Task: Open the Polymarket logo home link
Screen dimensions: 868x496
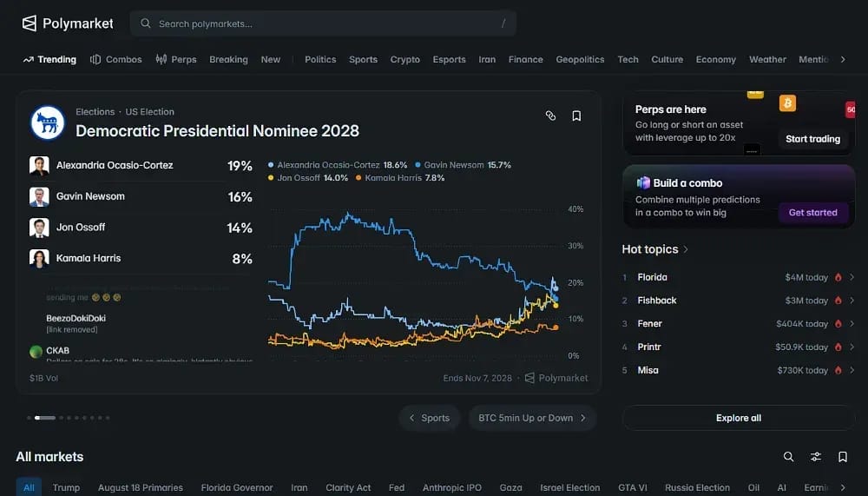Action: (x=68, y=23)
